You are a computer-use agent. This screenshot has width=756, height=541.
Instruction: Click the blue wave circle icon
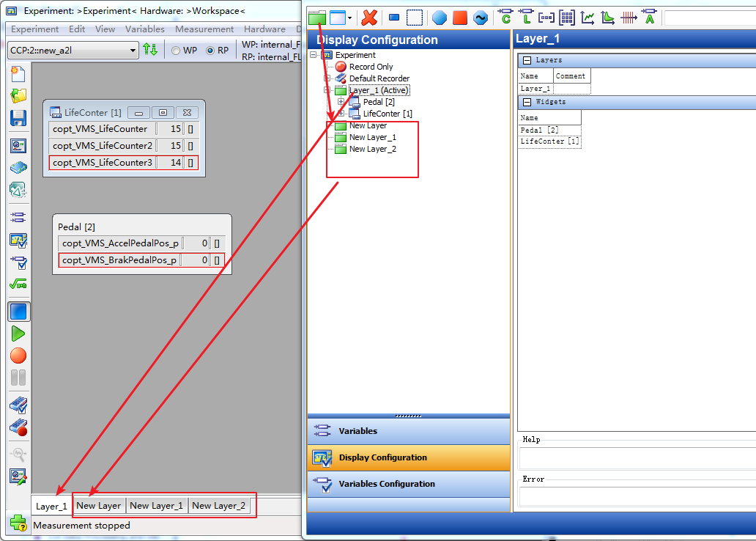pos(481,18)
